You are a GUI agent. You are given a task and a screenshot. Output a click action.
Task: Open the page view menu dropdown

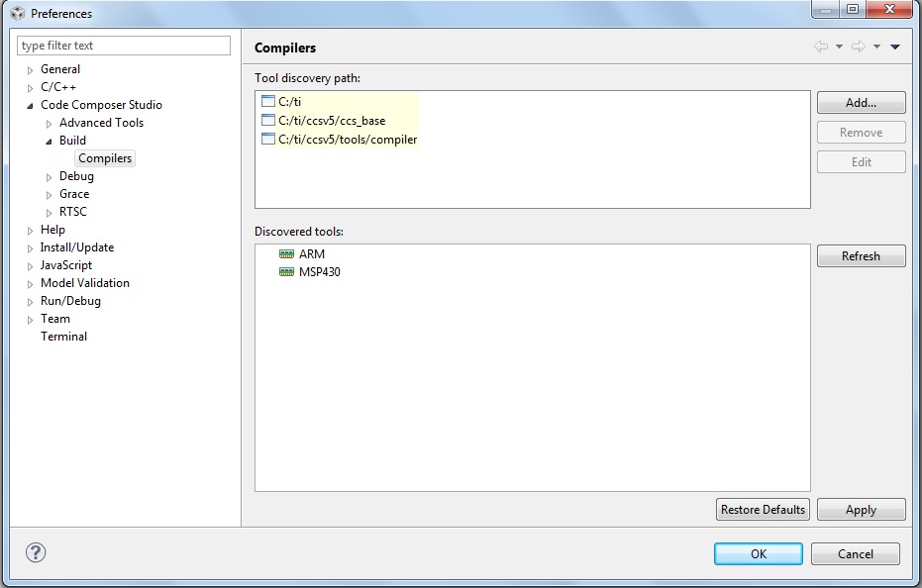(895, 47)
